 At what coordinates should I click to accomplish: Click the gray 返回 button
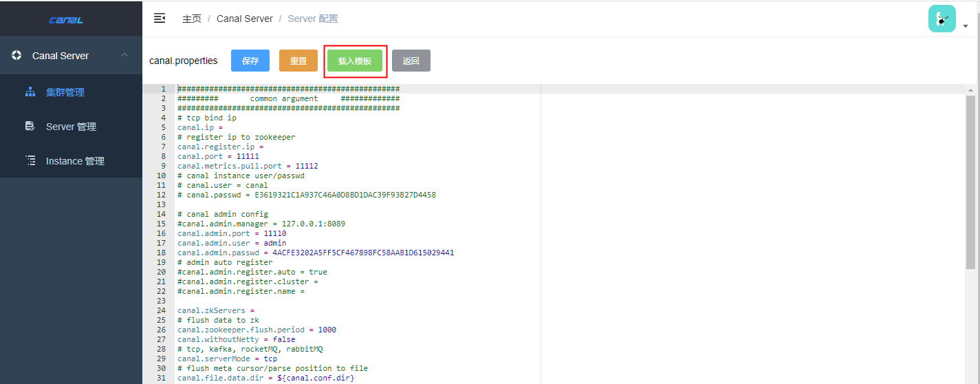point(411,61)
